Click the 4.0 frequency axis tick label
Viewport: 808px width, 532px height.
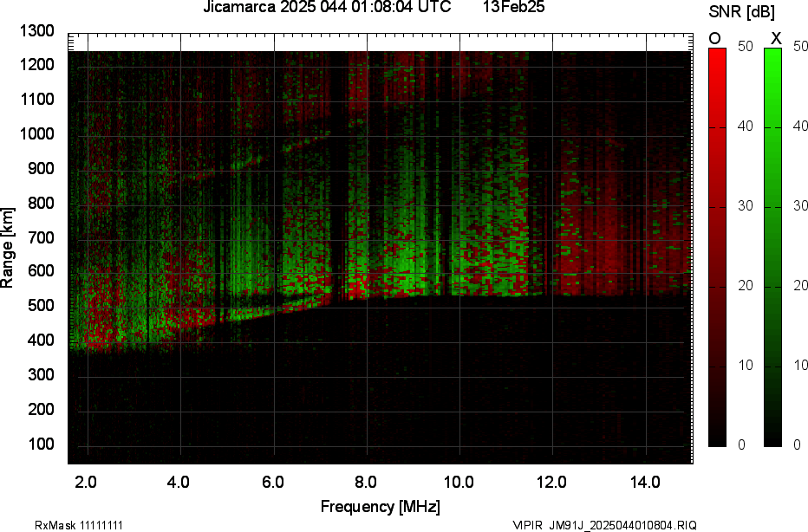179,483
